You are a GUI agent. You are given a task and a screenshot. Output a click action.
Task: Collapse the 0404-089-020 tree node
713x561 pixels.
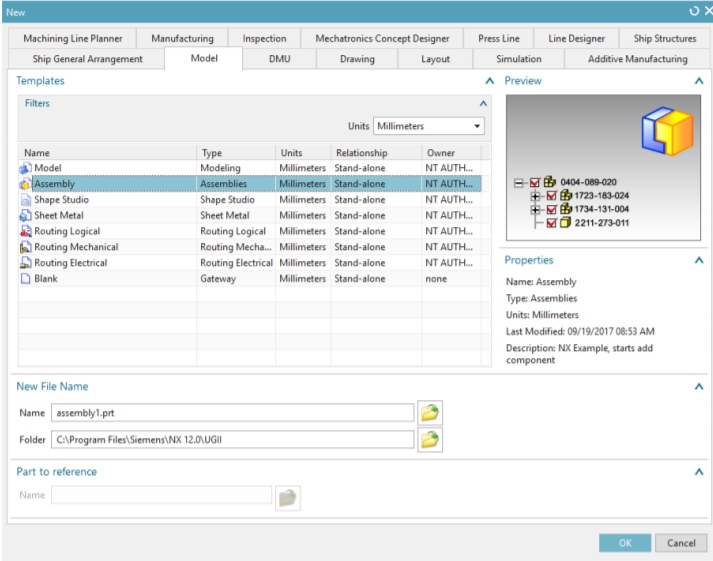coord(518,183)
